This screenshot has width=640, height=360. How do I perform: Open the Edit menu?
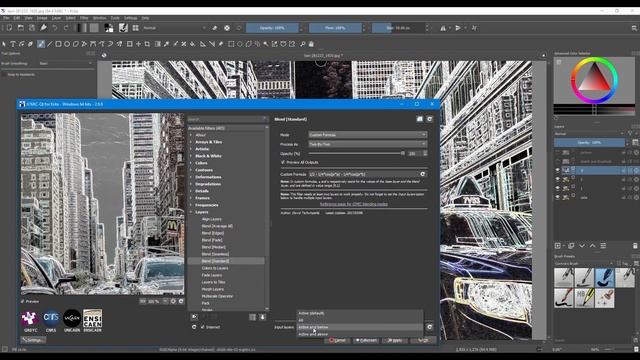tap(17, 18)
